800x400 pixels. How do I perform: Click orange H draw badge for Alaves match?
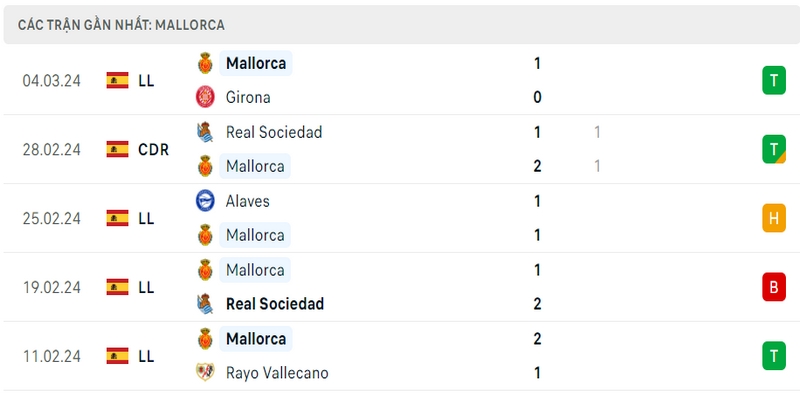pos(774,218)
